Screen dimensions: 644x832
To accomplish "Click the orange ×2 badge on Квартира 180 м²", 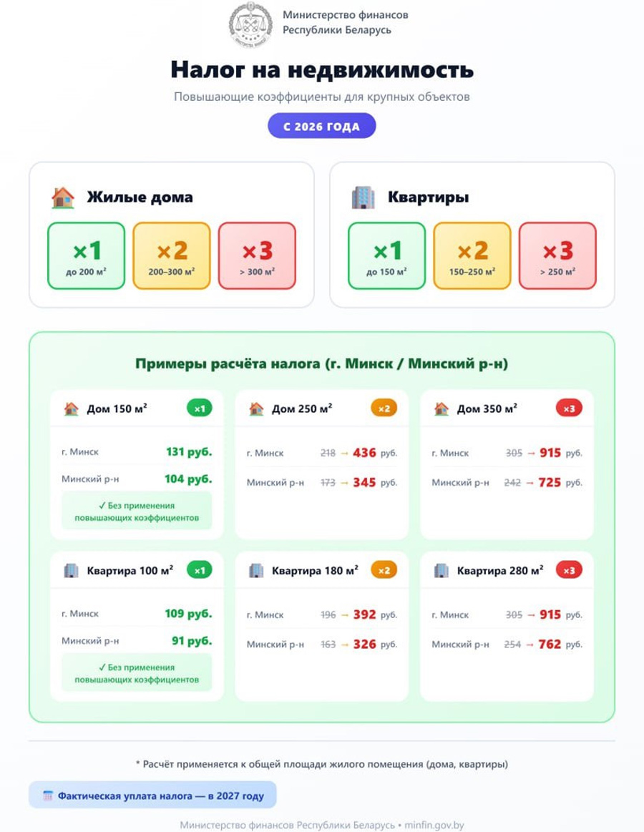I will click(x=383, y=570).
